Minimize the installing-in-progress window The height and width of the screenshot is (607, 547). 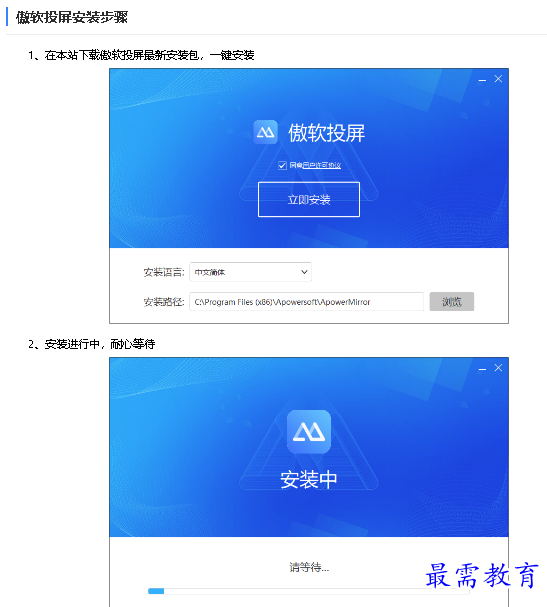(482, 369)
